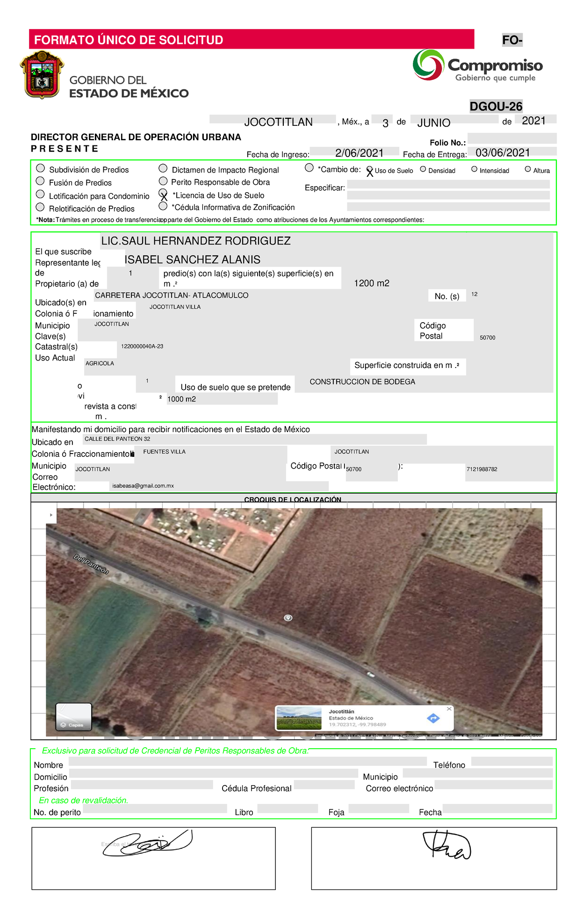Image resolution: width=561 pixels, height=924 pixels.
Task: Click the coordinates 19.702312, -99.798489 text
Action: pyautogui.click(x=357, y=724)
